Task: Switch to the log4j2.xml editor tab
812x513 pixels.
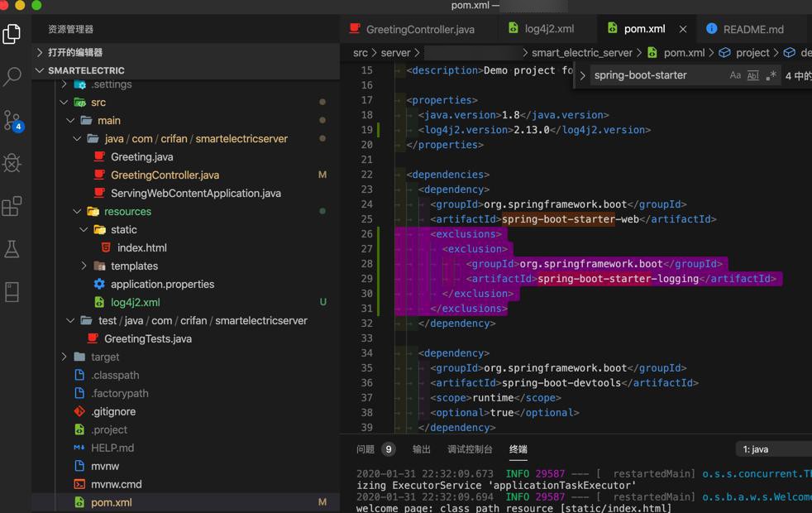Action: click(548, 29)
